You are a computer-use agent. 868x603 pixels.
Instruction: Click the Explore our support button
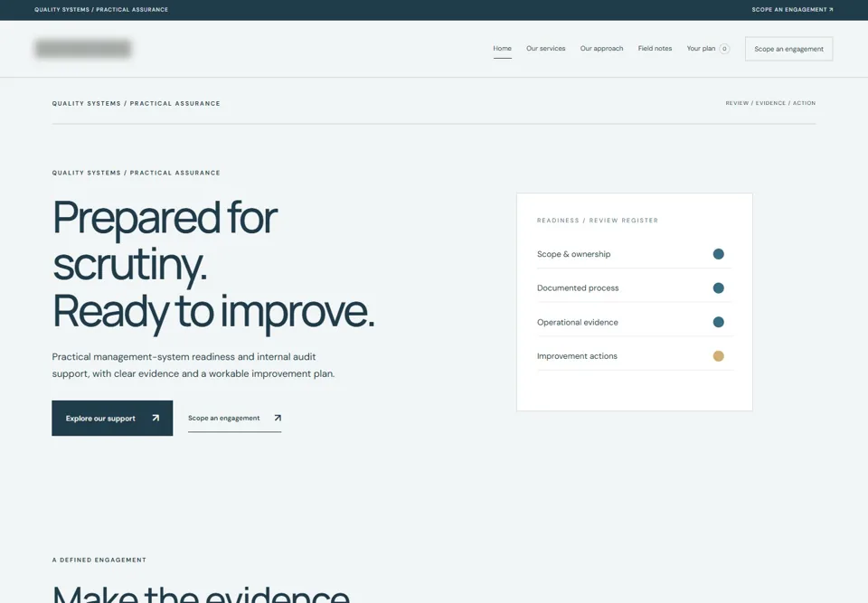pyautogui.click(x=112, y=418)
